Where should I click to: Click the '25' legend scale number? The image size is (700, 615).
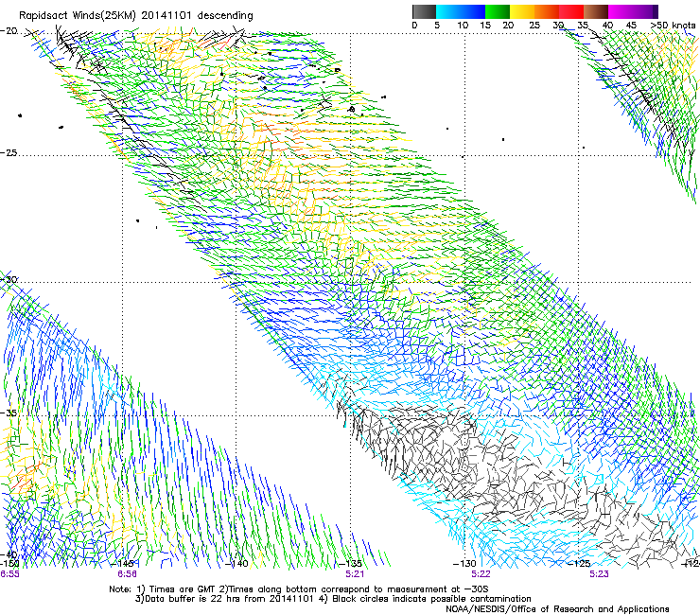click(534, 26)
